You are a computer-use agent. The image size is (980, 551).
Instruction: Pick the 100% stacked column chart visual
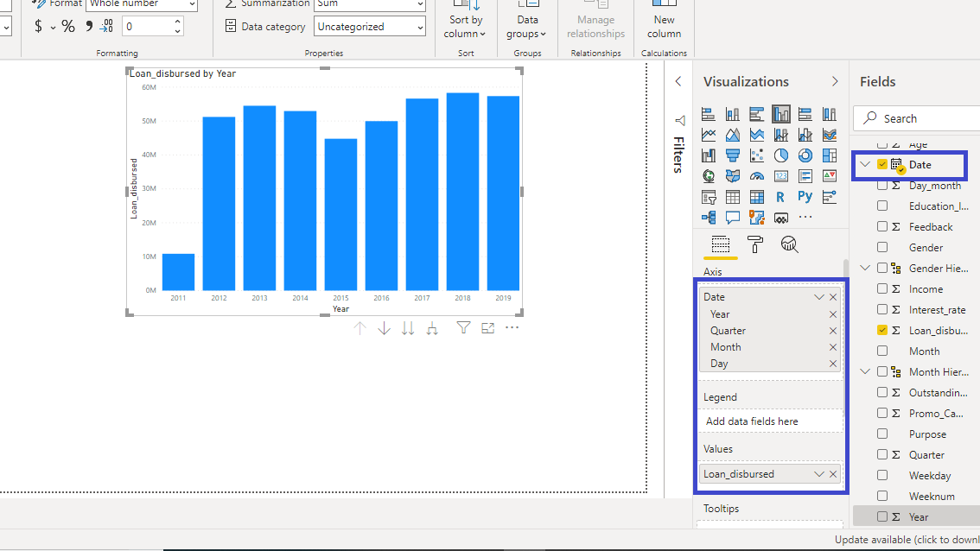coord(830,114)
